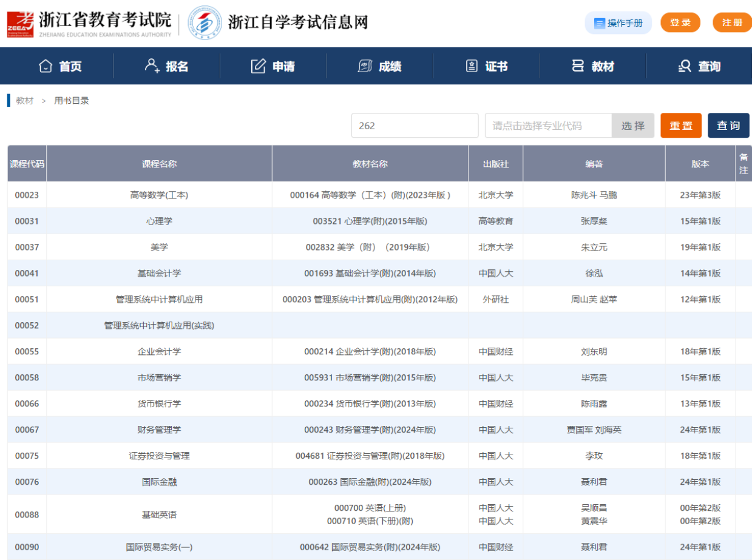This screenshot has width=752, height=560.
Task: Click author 黄震华 cell
Action: click(x=594, y=521)
